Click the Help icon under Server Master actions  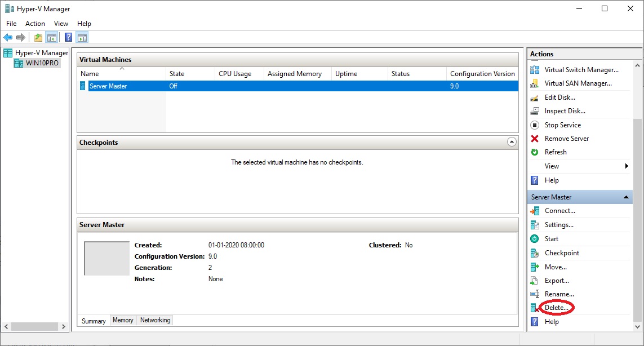[535, 322]
